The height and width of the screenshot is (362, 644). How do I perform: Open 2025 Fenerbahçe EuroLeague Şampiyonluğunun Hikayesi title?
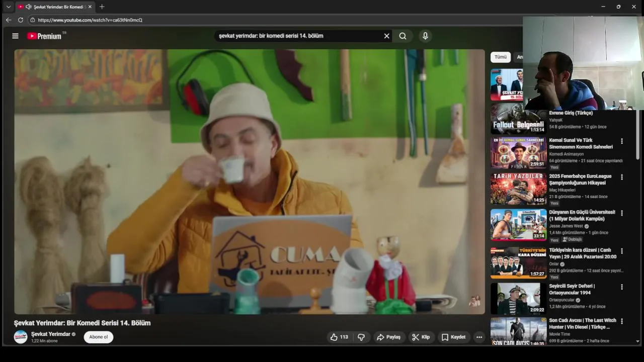[580, 179]
